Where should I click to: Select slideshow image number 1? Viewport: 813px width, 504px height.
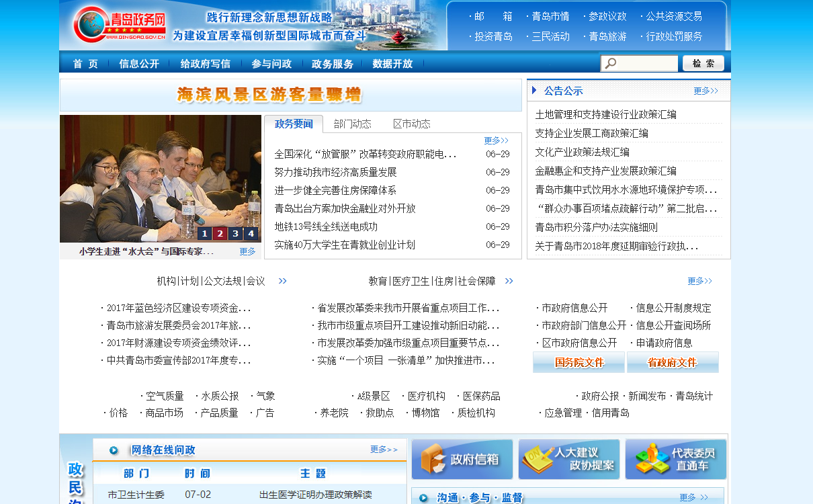click(x=204, y=233)
